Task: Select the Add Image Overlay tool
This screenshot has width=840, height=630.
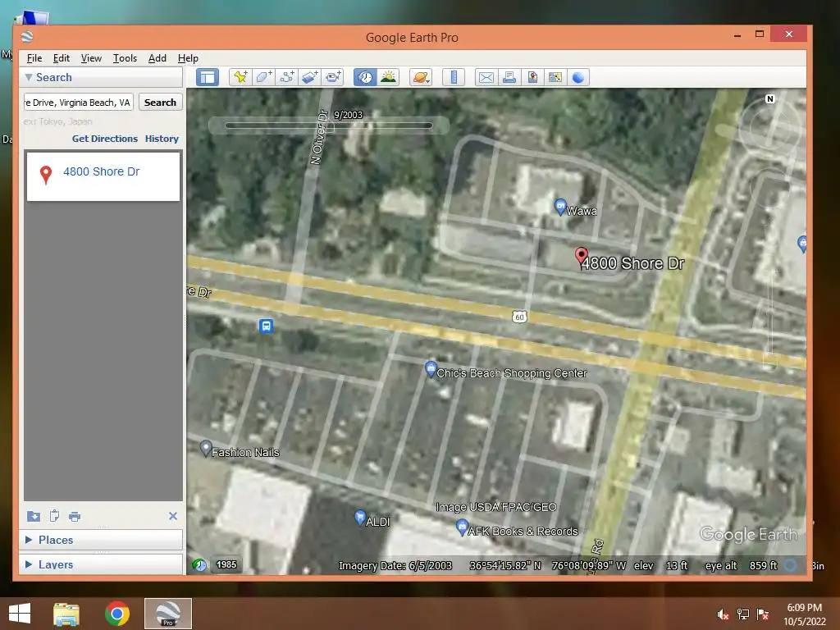Action: pyautogui.click(x=309, y=78)
